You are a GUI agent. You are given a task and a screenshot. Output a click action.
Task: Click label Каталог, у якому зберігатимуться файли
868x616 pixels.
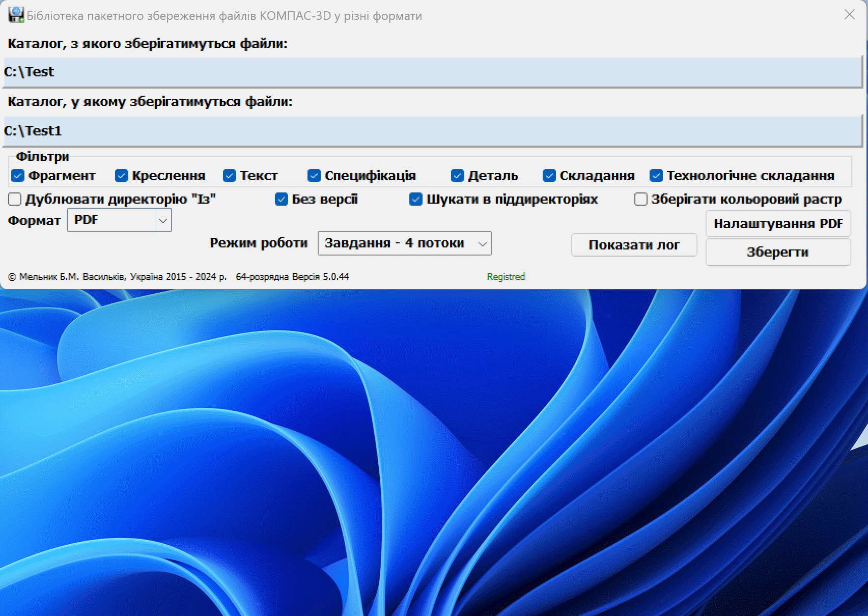pyautogui.click(x=150, y=102)
